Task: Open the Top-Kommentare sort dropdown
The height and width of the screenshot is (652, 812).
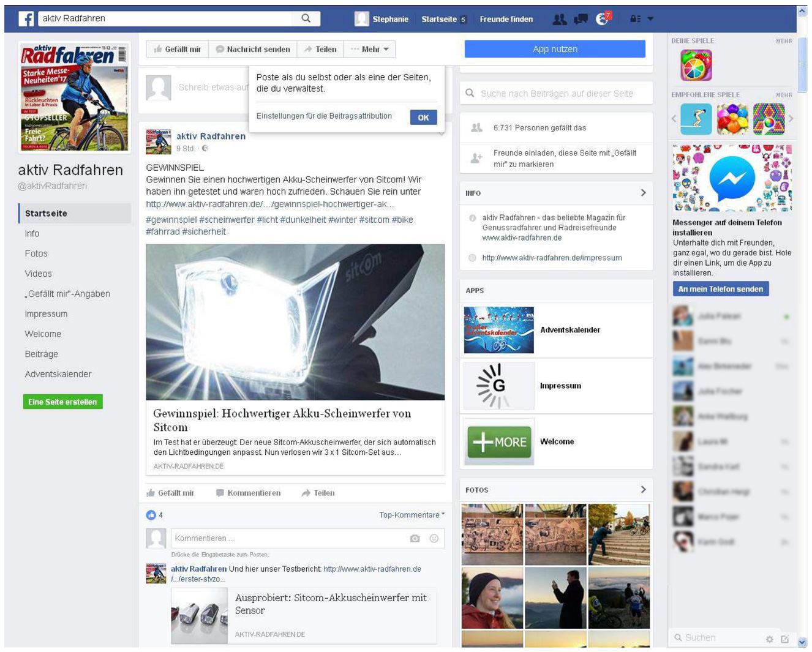Action: [x=412, y=515]
